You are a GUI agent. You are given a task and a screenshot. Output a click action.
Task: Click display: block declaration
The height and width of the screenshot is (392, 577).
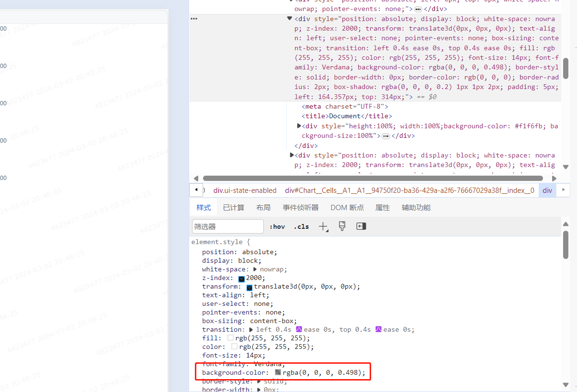tap(232, 261)
